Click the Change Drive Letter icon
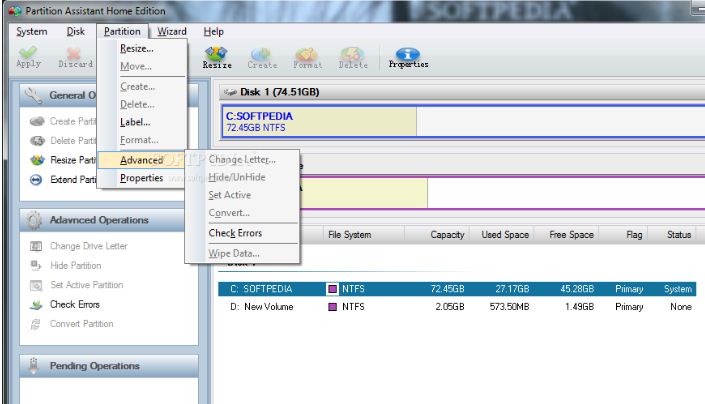This screenshot has height=404, width=705. (x=36, y=246)
